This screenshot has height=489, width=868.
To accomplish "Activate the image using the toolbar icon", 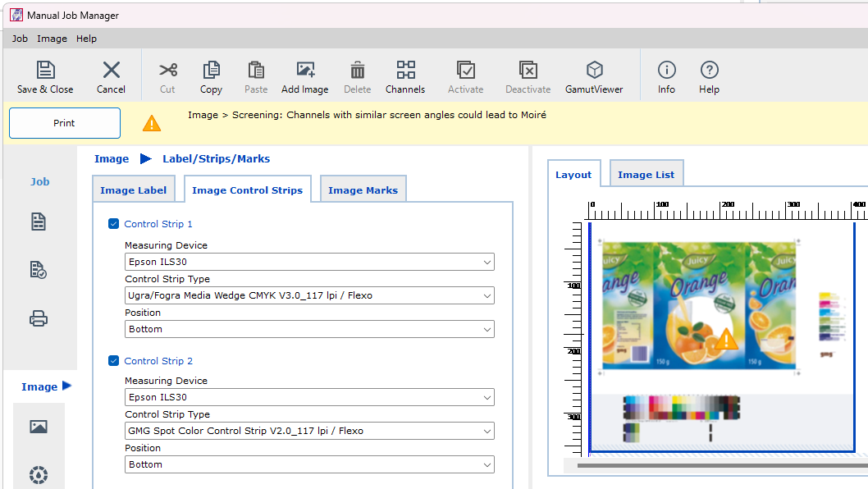I will pos(465,75).
